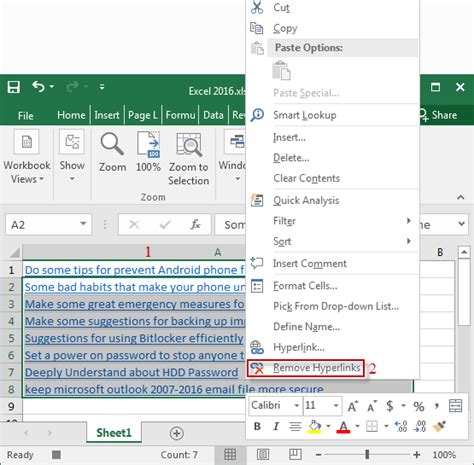Click the Quick Analysis icon
Viewport: 474px width, 465px height.
257,200
